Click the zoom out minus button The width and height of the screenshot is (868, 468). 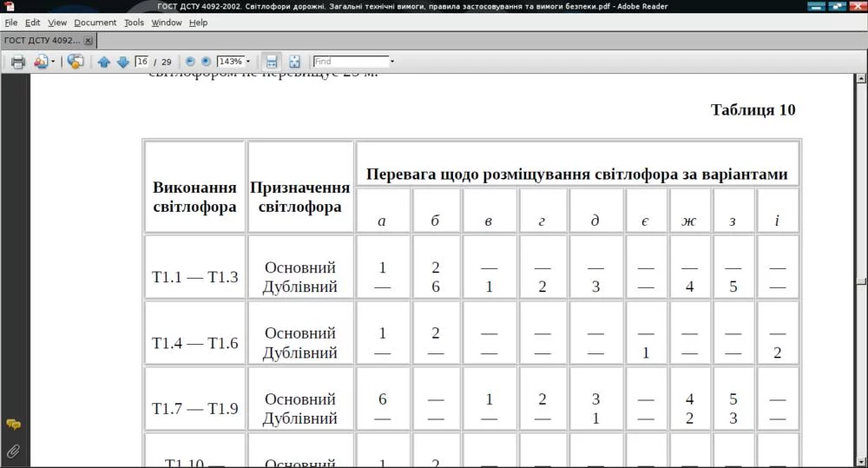pos(190,62)
